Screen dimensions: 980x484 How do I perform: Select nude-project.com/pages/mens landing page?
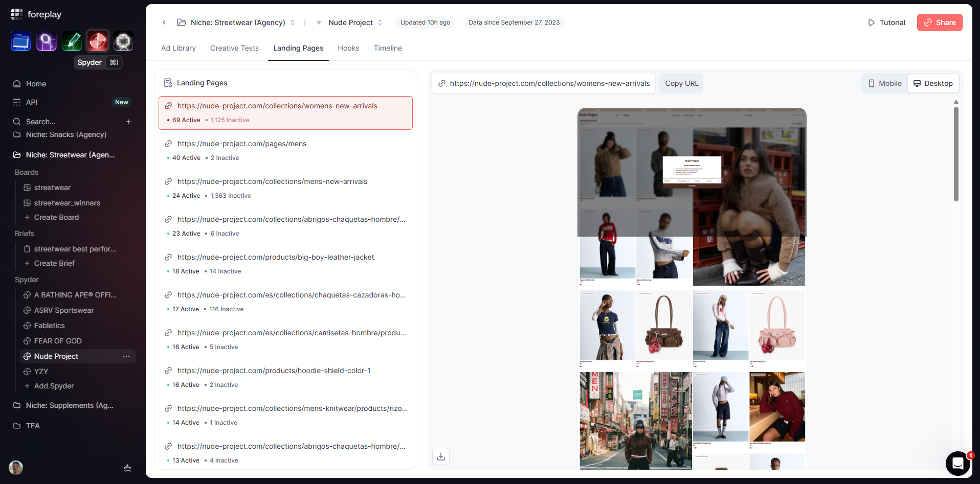point(285,151)
